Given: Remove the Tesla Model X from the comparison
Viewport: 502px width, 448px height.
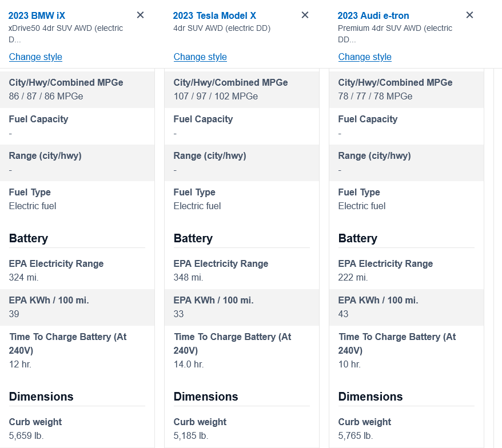Looking at the screenshot, I should click(305, 15).
